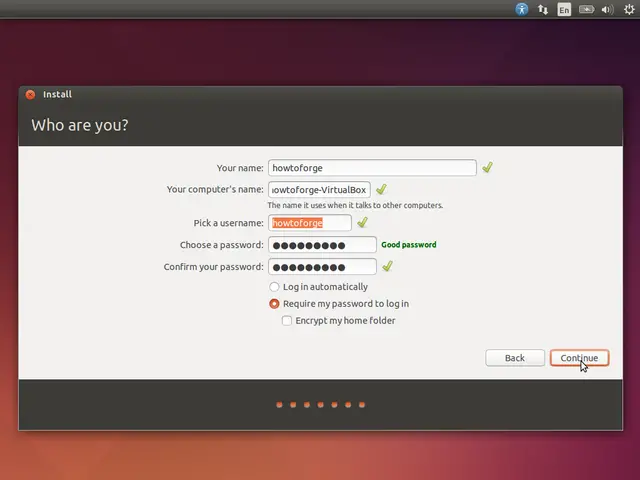The height and width of the screenshot is (480, 640).
Task: Open the sound volume indicator
Action: coord(607,9)
